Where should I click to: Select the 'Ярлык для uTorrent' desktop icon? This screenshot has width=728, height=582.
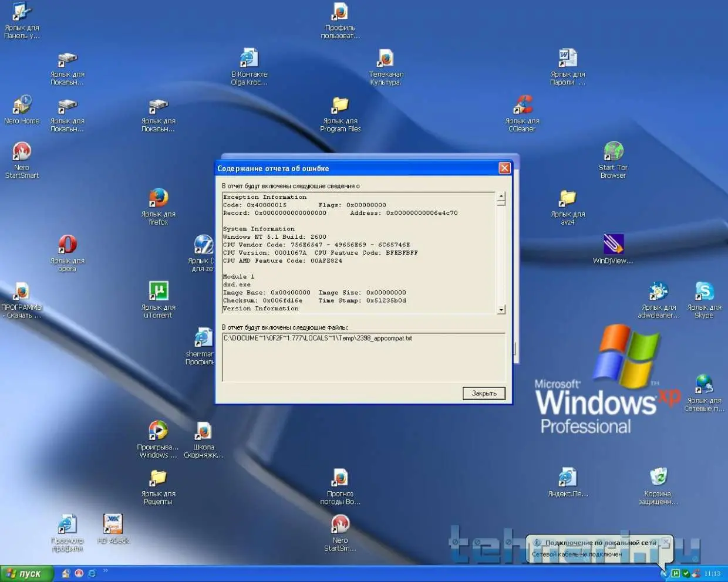[x=158, y=300]
